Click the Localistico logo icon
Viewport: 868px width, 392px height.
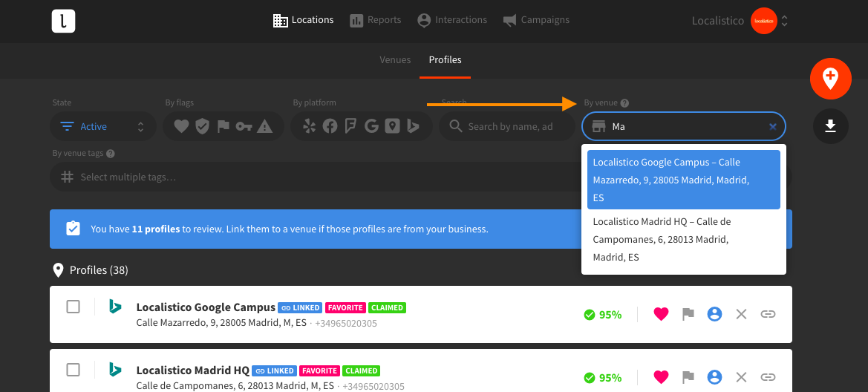(x=63, y=21)
